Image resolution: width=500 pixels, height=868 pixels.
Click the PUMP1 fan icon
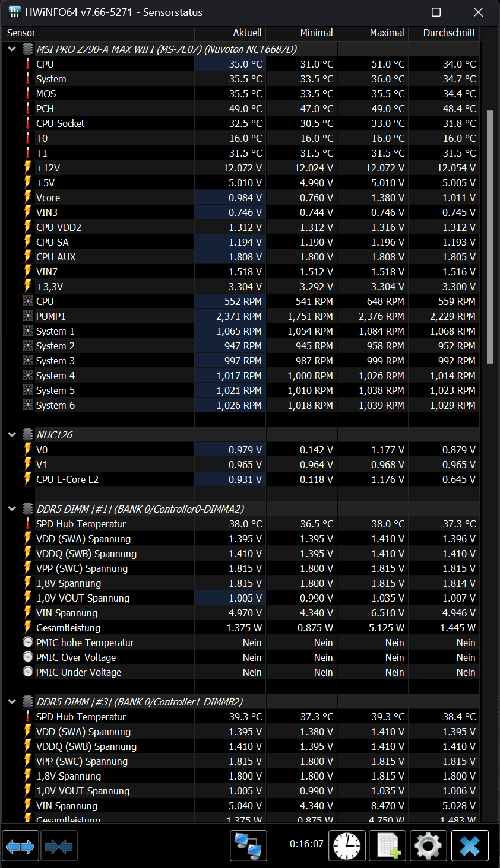pos(28,316)
